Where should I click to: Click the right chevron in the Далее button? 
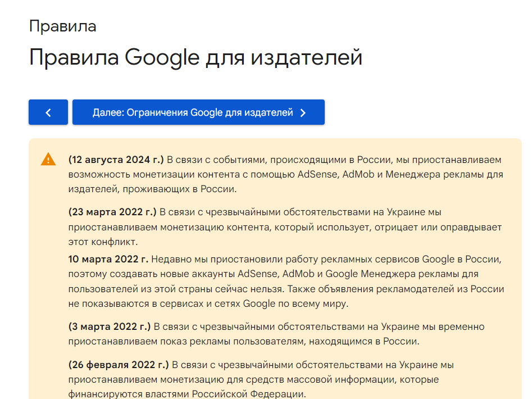(303, 112)
